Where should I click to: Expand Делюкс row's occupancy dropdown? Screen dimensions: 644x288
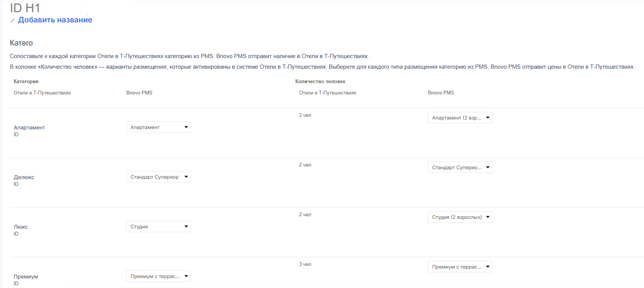pos(460,168)
